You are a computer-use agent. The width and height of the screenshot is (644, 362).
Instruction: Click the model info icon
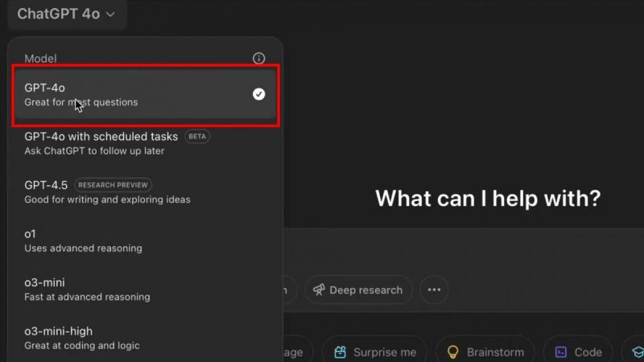point(258,58)
